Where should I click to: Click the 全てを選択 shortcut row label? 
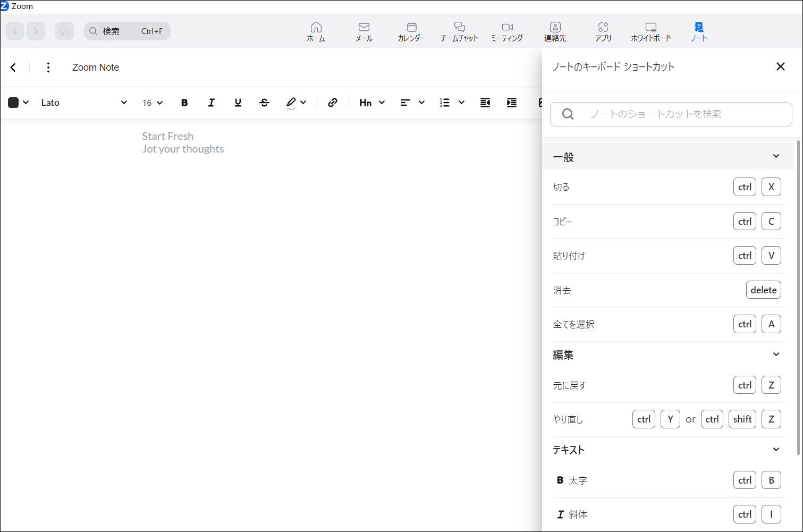(573, 324)
